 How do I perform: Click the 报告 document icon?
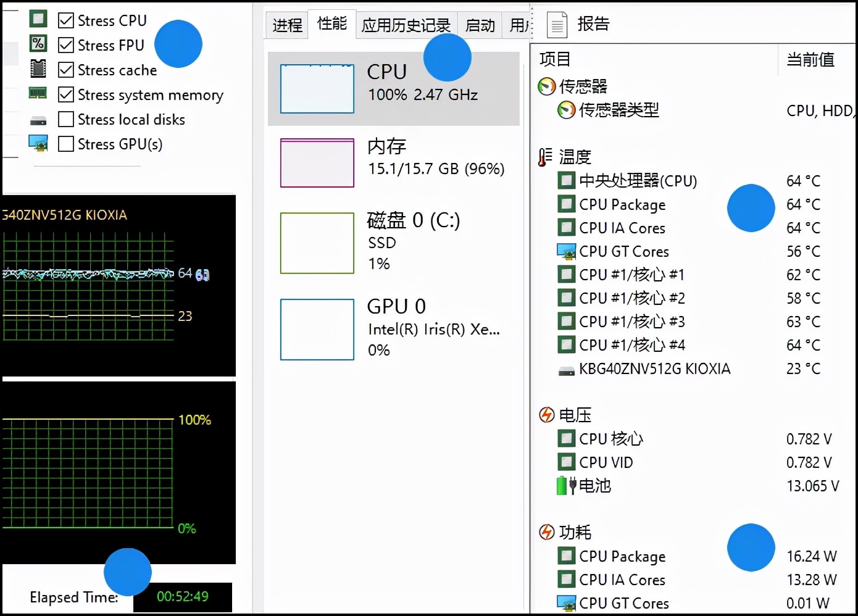556,23
